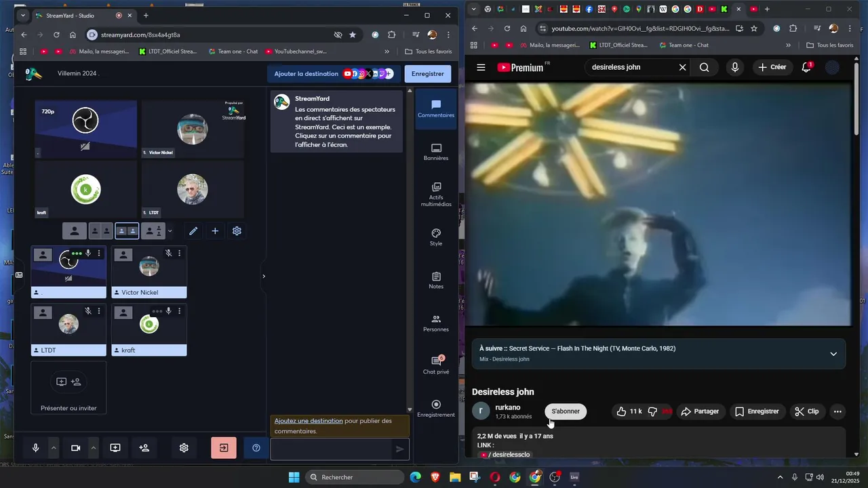Open the Actifs multimédias panel

coord(436,194)
